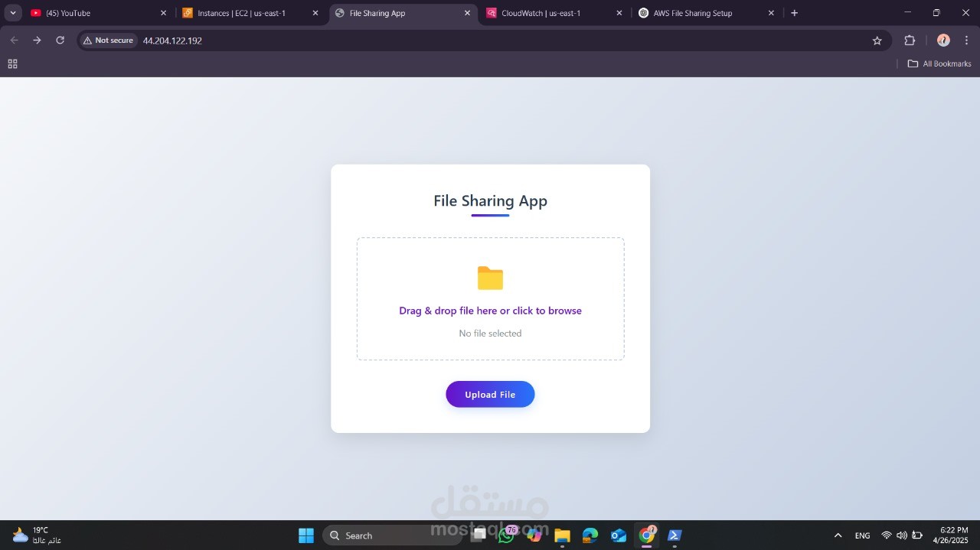Screen dimensions: 980x550
Task: Click the ENG language indicator
Action: 862,535
